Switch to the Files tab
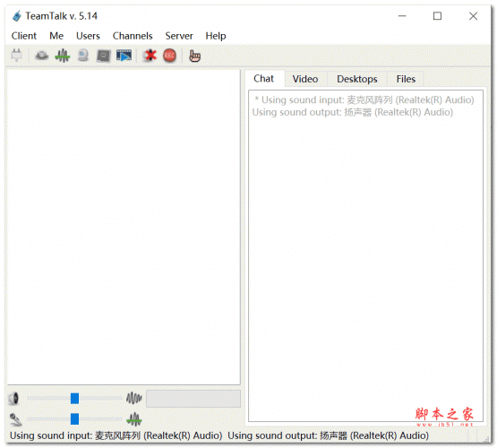The image size is (497, 448). (406, 79)
